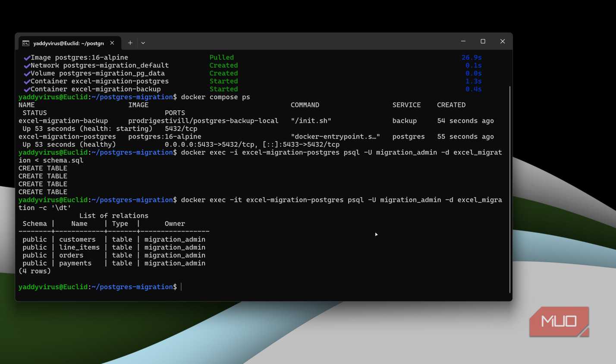The height and width of the screenshot is (364, 616).
Task: Click the '(4 rows)' result line
Action: [x=35, y=271]
